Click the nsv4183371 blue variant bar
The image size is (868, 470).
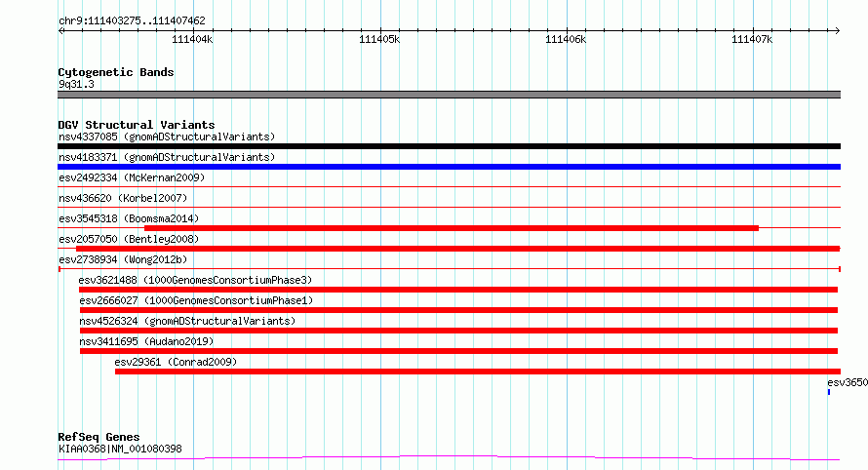[x=449, y=167]
